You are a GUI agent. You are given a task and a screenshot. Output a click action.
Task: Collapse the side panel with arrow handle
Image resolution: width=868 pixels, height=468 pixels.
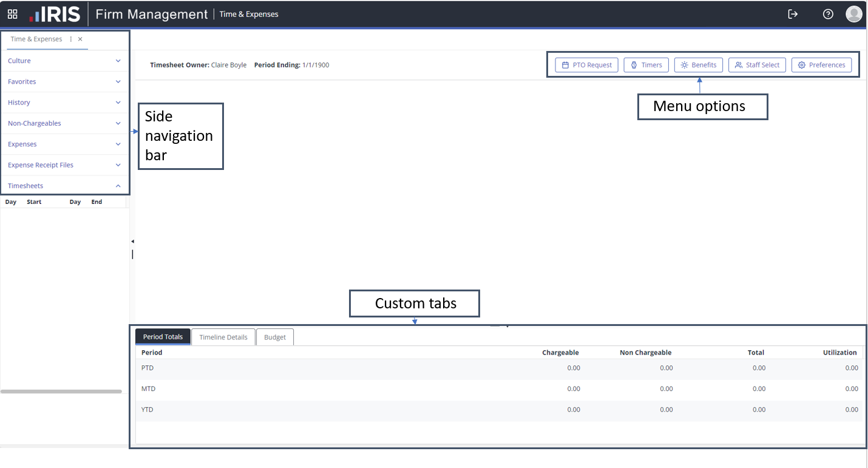[132, 242]
